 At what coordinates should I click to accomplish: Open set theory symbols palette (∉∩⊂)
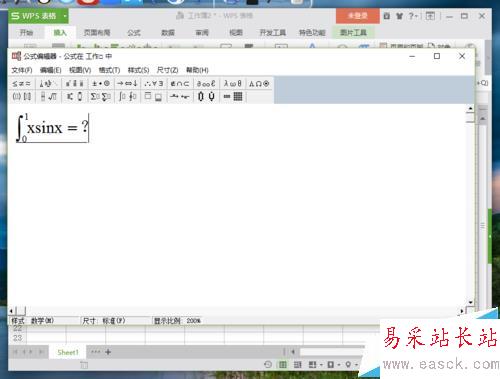[180, 84]
